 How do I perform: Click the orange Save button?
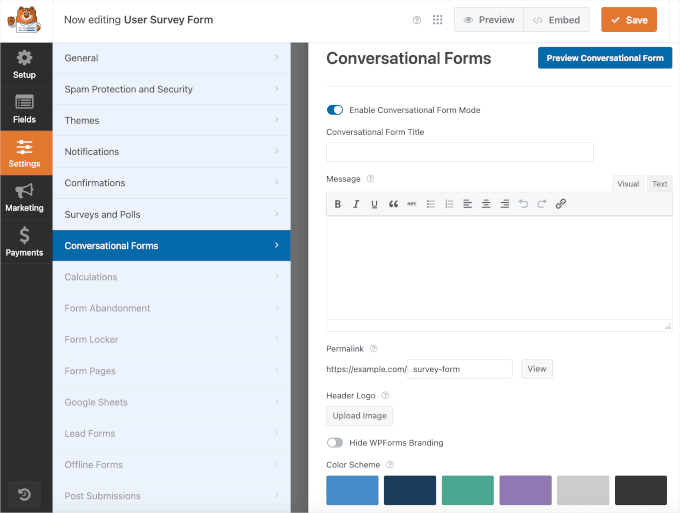[628, 20]
